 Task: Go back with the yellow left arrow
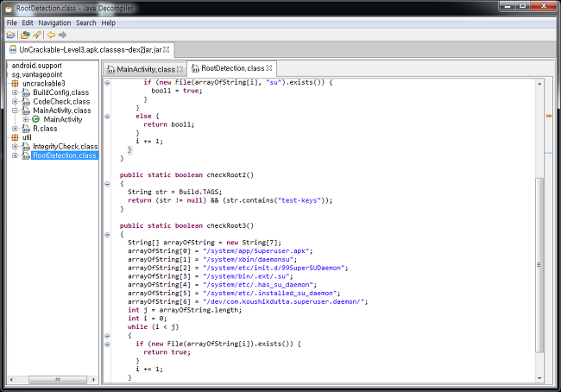coord(51,35)
